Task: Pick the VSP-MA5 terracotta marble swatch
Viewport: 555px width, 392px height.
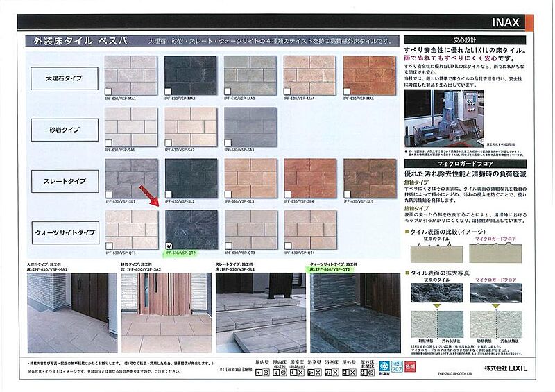Action: pyautogui.click(x=370, y=76)
